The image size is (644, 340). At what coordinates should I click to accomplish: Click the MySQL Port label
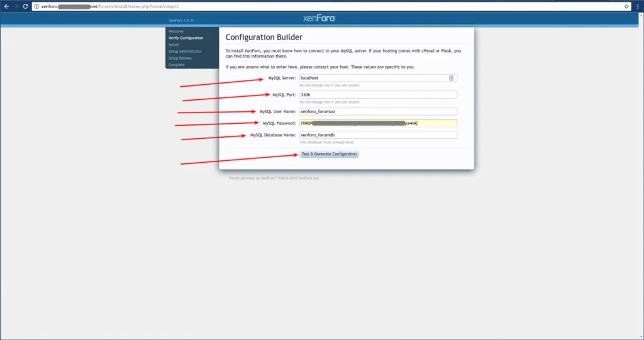(x=284, y=95)
